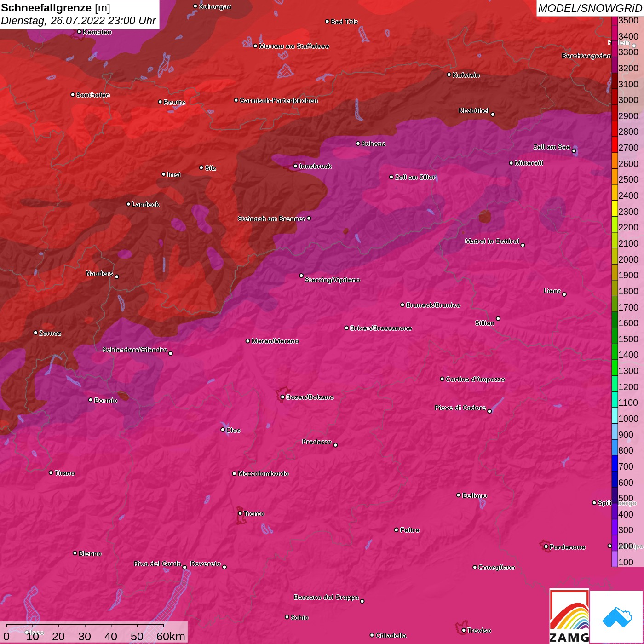
Task: Click the Belluno location dot
Action: click(x=459, y=495)
